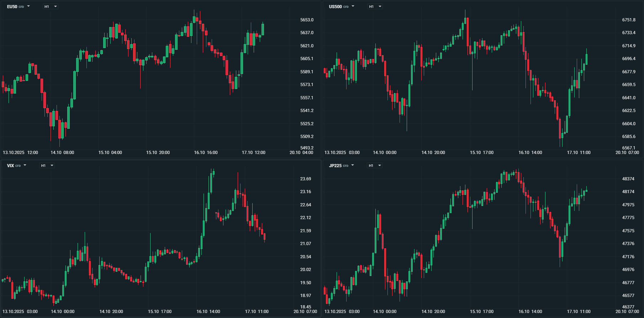Image resolution: width=644 pixels, height=318 pixels.
Task: Open the VIX symbol selector dropdown
Action: [x=25, y=165]
